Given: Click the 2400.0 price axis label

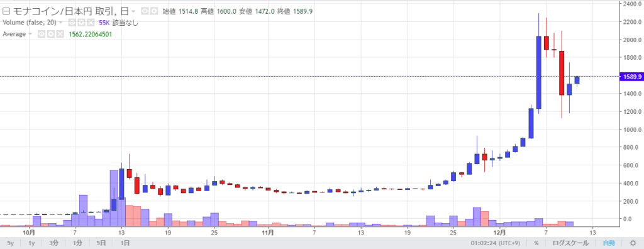Looking at the screenshot, I should (x=633, y=4).
